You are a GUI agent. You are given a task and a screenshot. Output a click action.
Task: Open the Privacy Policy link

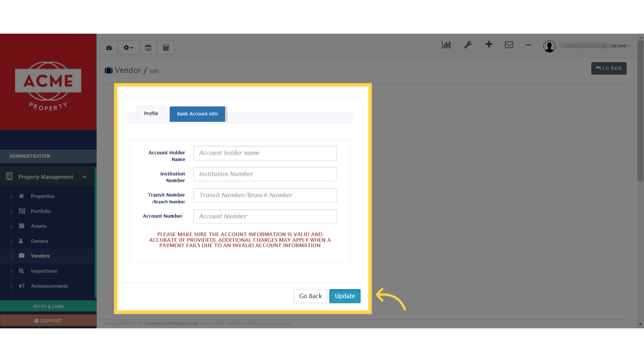[212, 323]
